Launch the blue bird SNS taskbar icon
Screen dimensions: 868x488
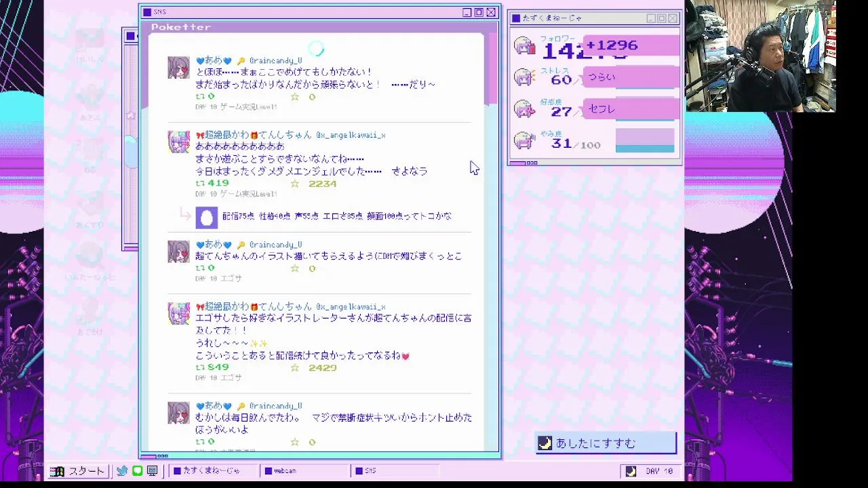[x=122, y=471]
